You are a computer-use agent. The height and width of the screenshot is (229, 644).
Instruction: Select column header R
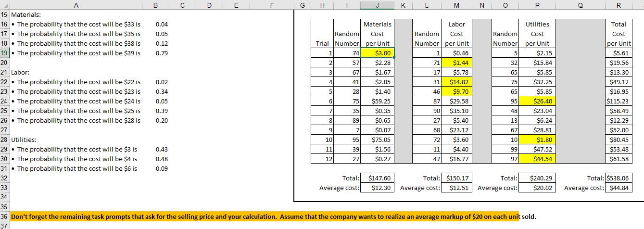click(619, 5)
